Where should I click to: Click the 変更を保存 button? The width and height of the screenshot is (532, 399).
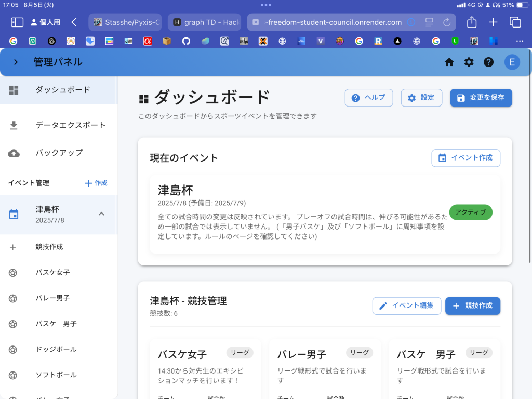[x=481, y=98]
